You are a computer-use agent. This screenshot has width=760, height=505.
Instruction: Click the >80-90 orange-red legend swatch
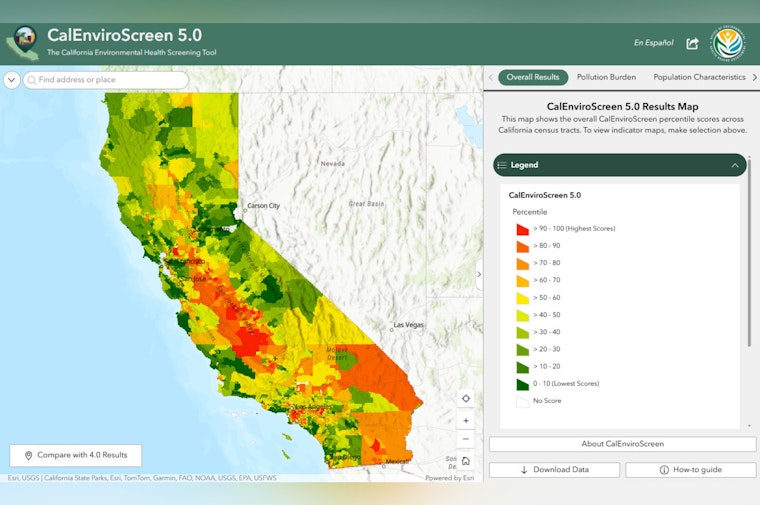pyautogui.click(x=522, y=246)
